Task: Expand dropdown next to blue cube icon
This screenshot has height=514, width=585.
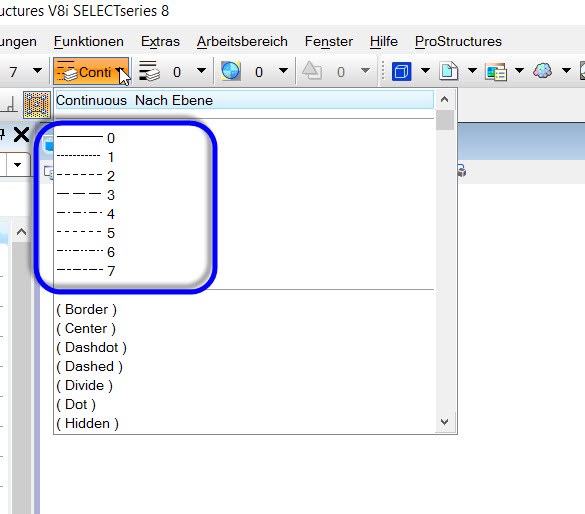Action: (x=425, y=70)
